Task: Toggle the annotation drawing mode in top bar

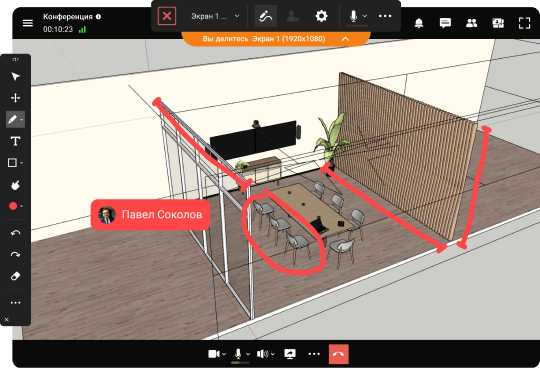Action: coord(266,16)
